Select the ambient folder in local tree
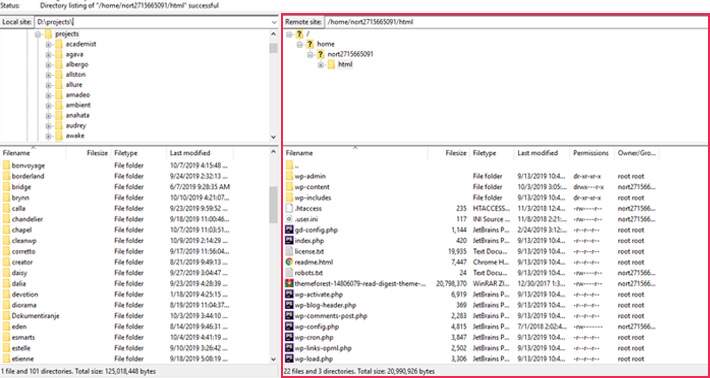Screen dimensions: 710x378 (x=78, y=105)
